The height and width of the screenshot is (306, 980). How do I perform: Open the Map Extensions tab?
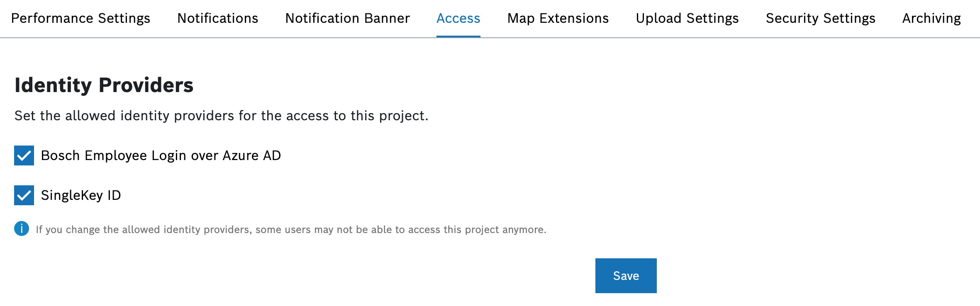pyautogui.click(x=558, y=18)
